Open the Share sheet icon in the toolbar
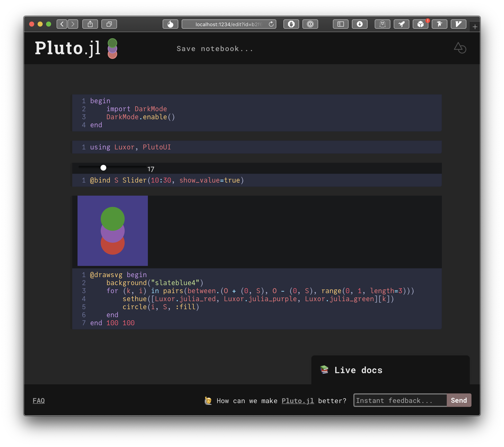The width and height of the screenshot is (504, 447). pos(90,24)
